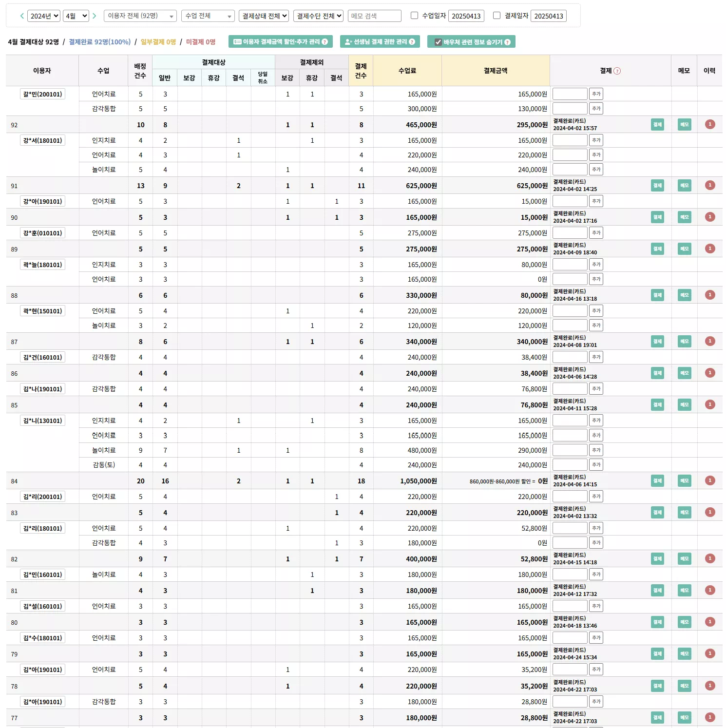
Task: Go to the next month arrow
Action: (95, 16)
